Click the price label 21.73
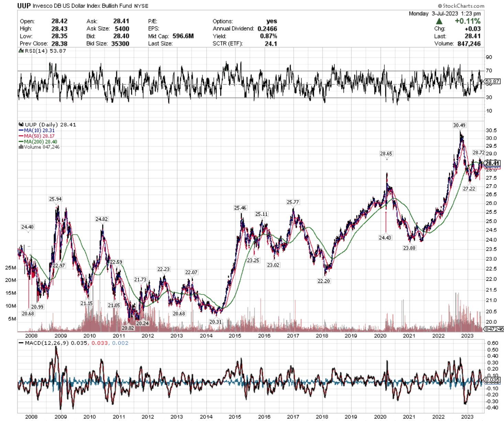504x421 pixels. pyautogui.click(x=140, y=279)
